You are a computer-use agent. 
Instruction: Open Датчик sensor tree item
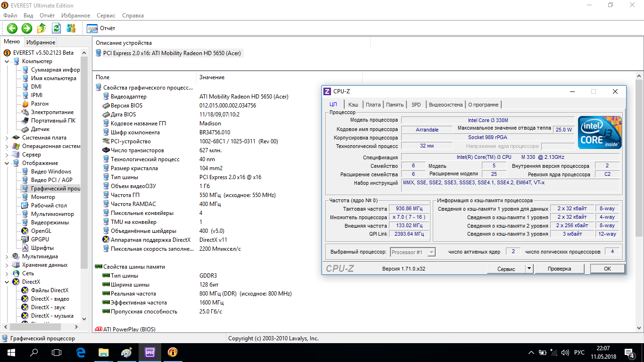point(36,129)
